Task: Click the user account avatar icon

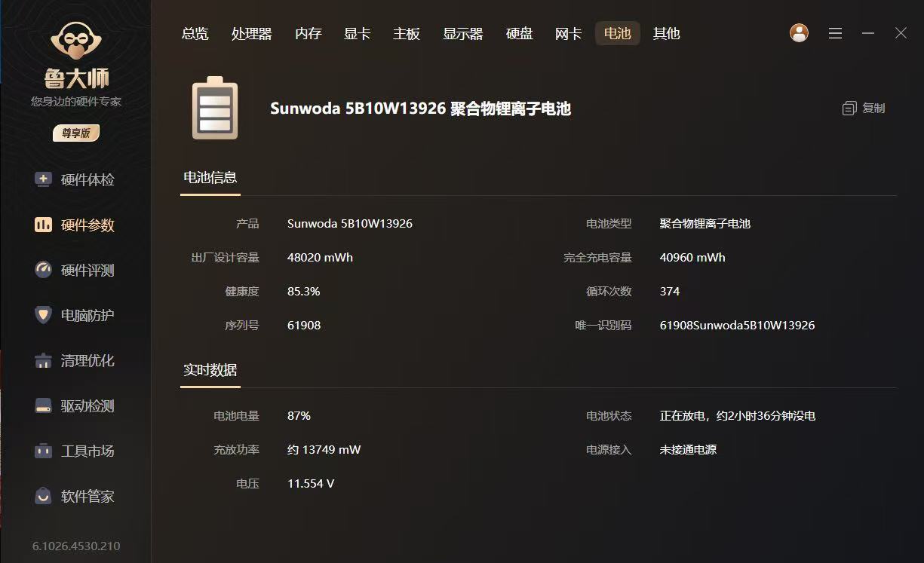Action: pyautogui.click(x=799, y=33)
